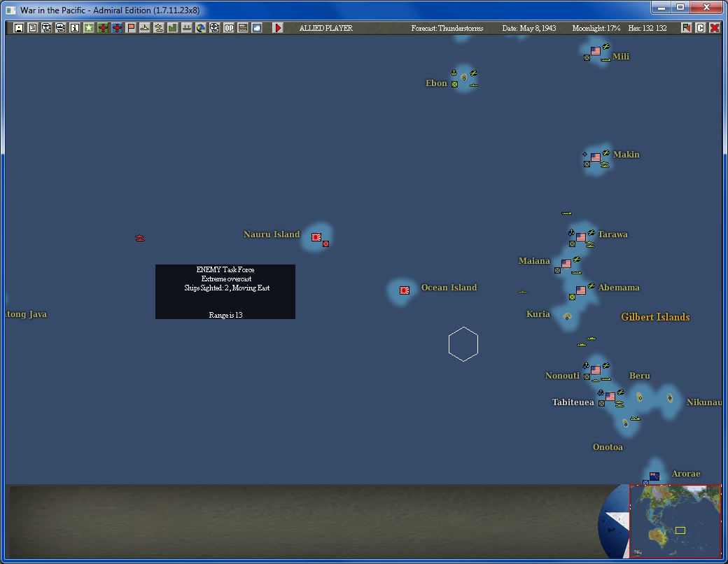Click the red plane on blue background icon
The image size is (728, 564).
click(116, 28)
